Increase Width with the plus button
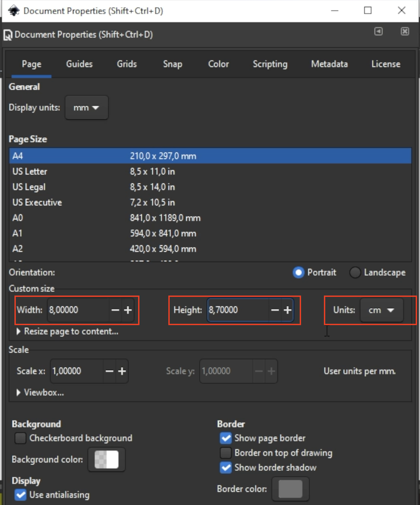Viewport: 420px width, 505px height. [x=128, y=310]
